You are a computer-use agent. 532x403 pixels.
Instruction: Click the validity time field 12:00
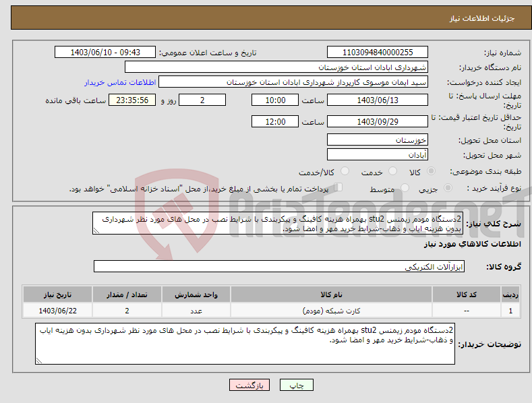275,121
